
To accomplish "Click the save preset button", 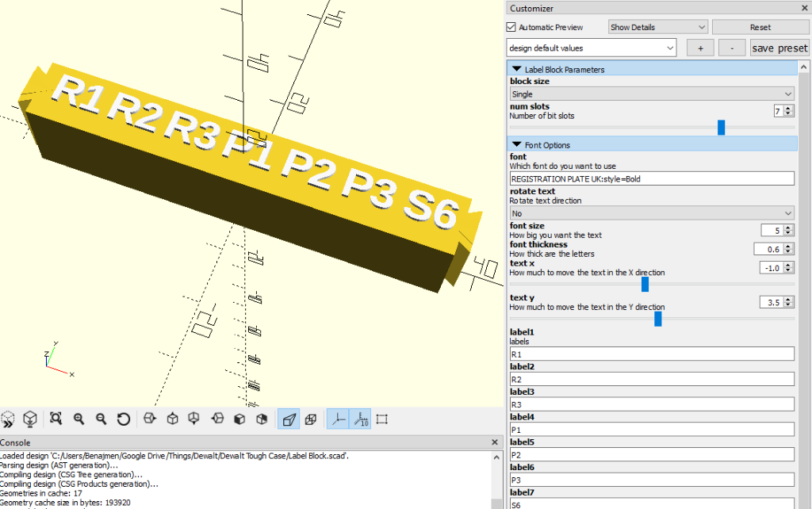I will point(779,48).
